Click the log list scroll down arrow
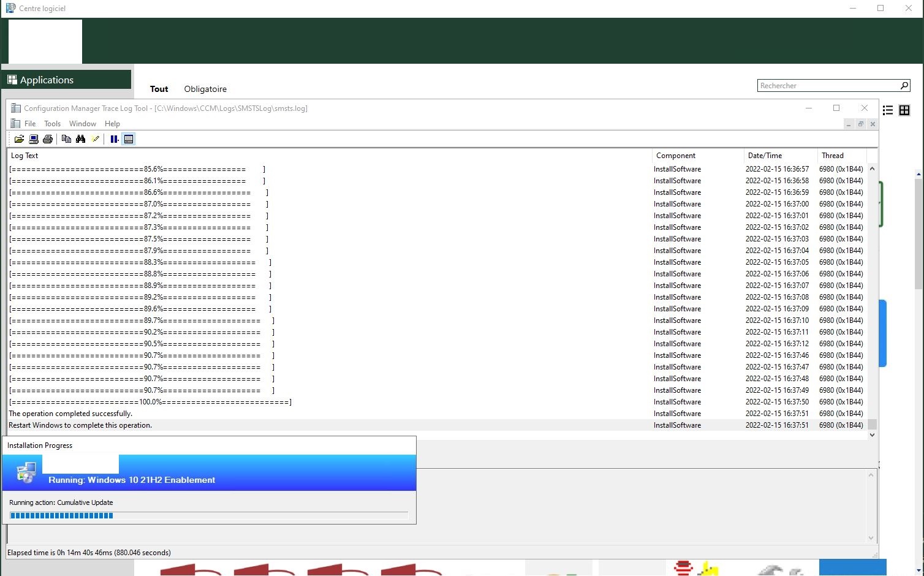 pos(872,435)
